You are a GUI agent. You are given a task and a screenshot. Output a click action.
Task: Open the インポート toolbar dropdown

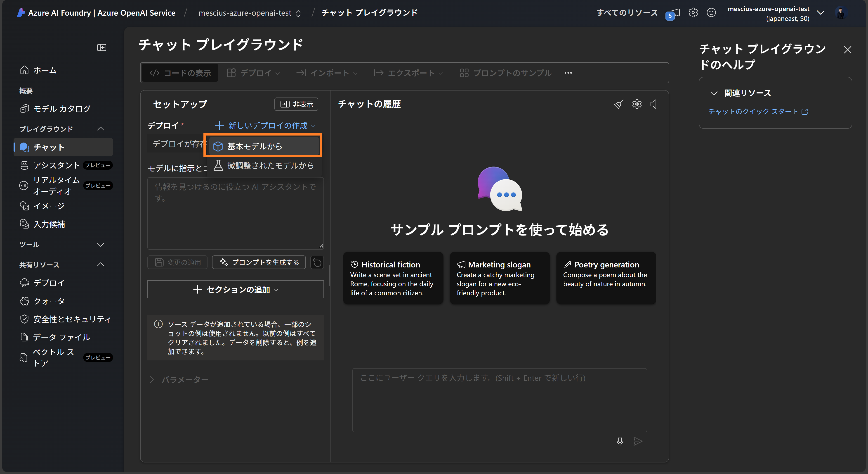[x=326, y=73]
